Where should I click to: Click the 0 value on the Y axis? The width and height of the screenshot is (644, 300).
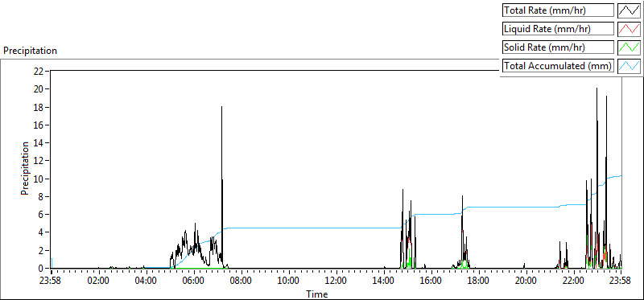(x=42, y=269)
